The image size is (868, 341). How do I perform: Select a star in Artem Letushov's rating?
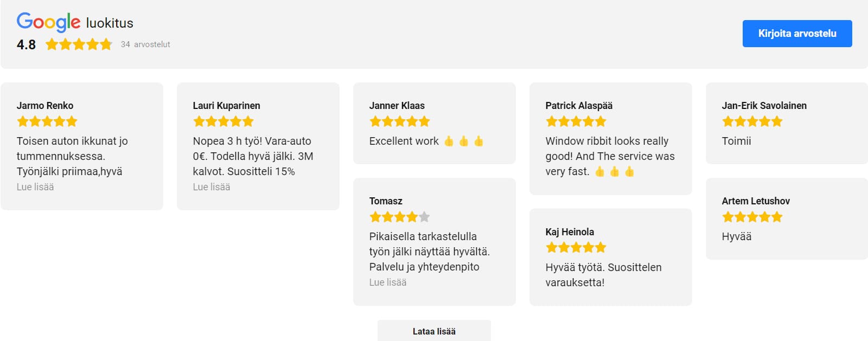point(751,217)
